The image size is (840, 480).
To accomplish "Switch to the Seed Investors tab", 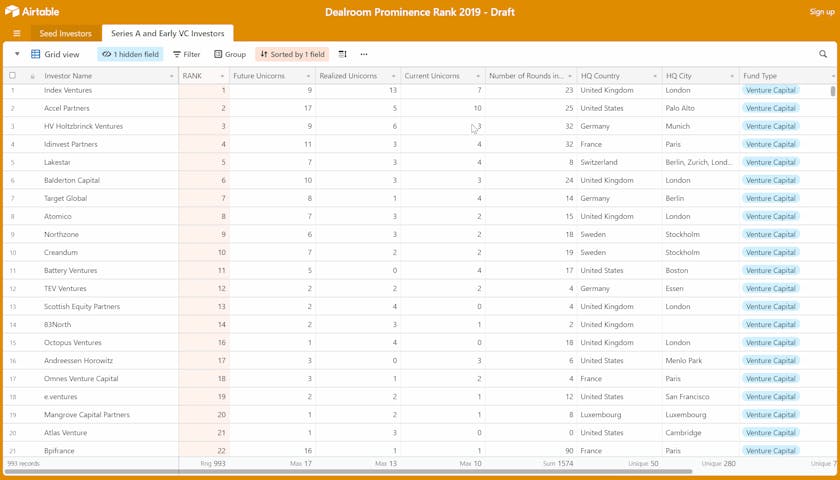I will pyautogui.click(x=65, y=34).
